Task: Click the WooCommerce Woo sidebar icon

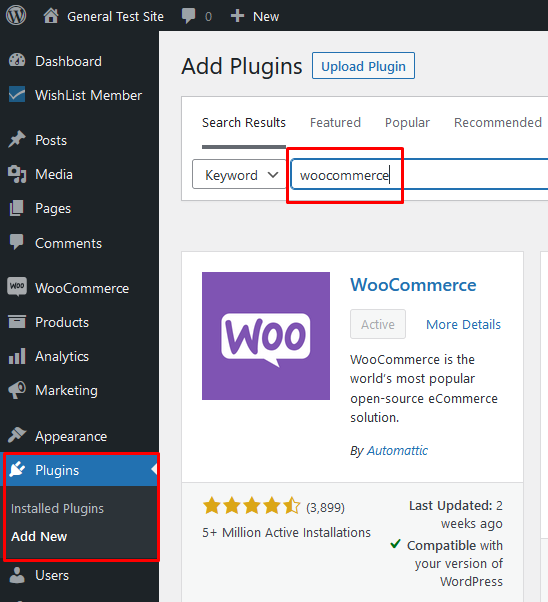Action: pyautogui.click(x=17, y=287)
